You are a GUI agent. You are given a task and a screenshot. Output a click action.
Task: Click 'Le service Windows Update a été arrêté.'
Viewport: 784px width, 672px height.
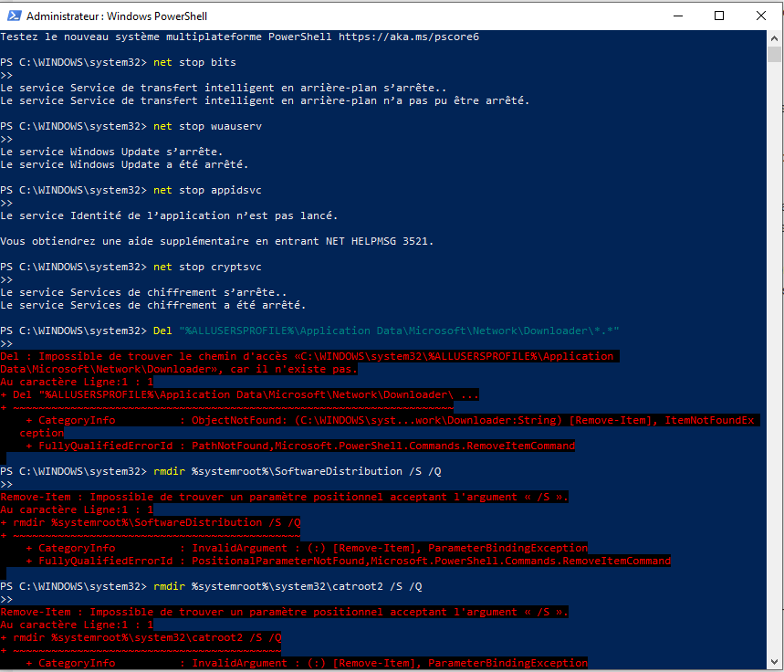124,164
